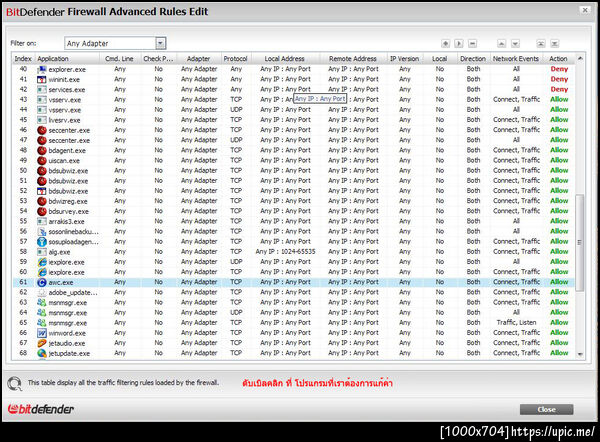Click the Network Events column header

click(x=515, y=59)
